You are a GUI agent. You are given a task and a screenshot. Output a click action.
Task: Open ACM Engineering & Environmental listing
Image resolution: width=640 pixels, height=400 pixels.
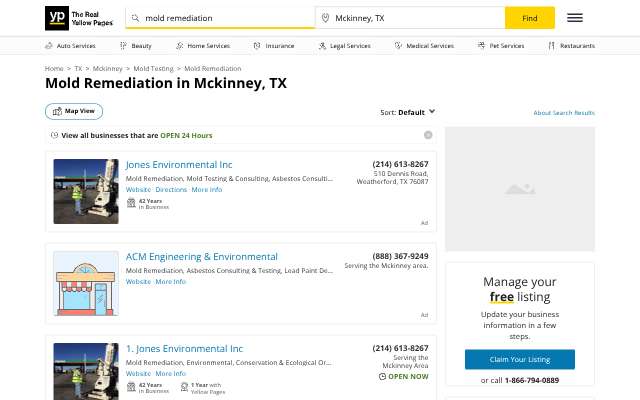202,257
